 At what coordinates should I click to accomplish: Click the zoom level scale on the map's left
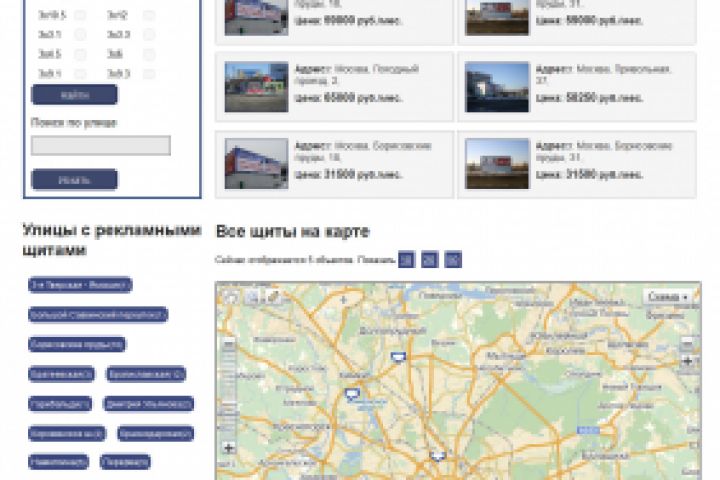(x=228, y=395)
